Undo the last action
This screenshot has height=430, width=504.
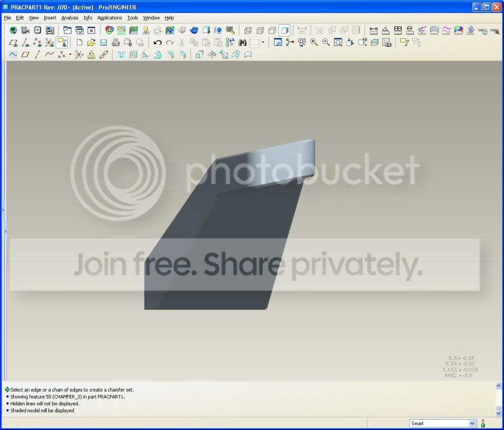tap(157, 42)
